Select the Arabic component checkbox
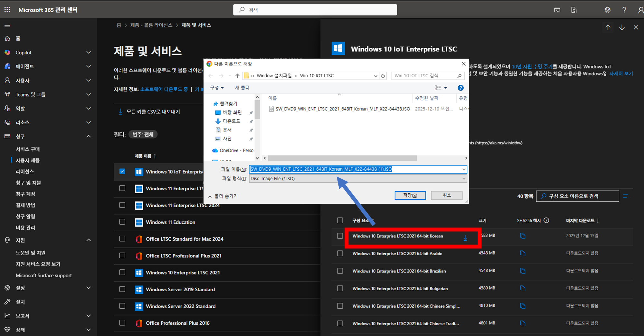Screen dimensions: 644x336 coord(340,253)
